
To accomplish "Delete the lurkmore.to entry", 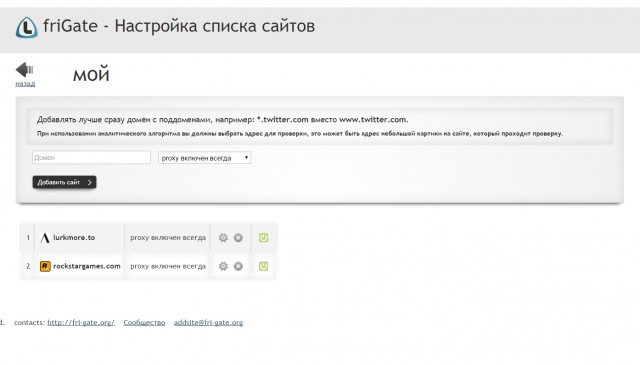I will click(x=238, y=238).
